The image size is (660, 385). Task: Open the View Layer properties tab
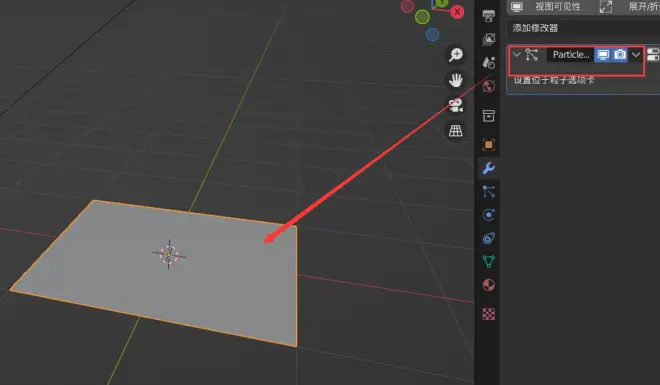(489, 39)
